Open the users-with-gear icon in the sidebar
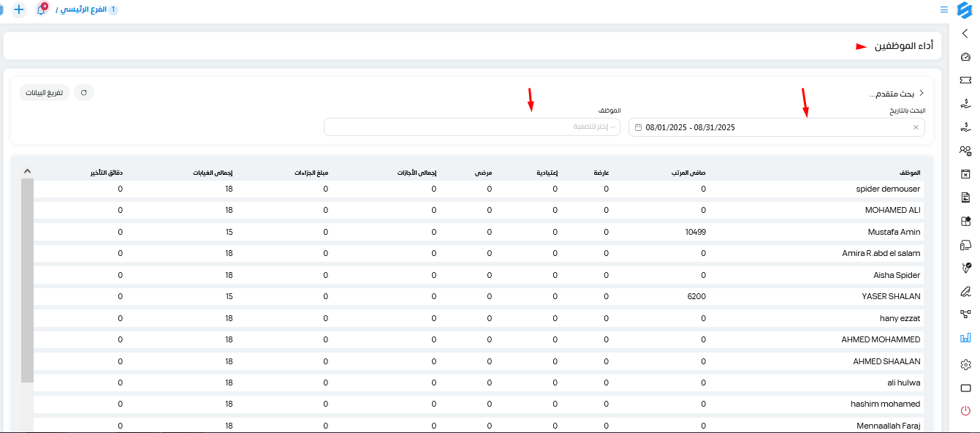Screen dimensions: 980x433 [965, 151]
